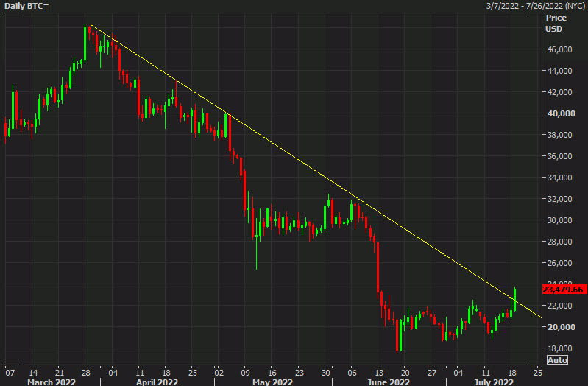The width and height of the screenshot is (588, 386).
Task: Click the 28,000 price axis label
Action: 559,242
